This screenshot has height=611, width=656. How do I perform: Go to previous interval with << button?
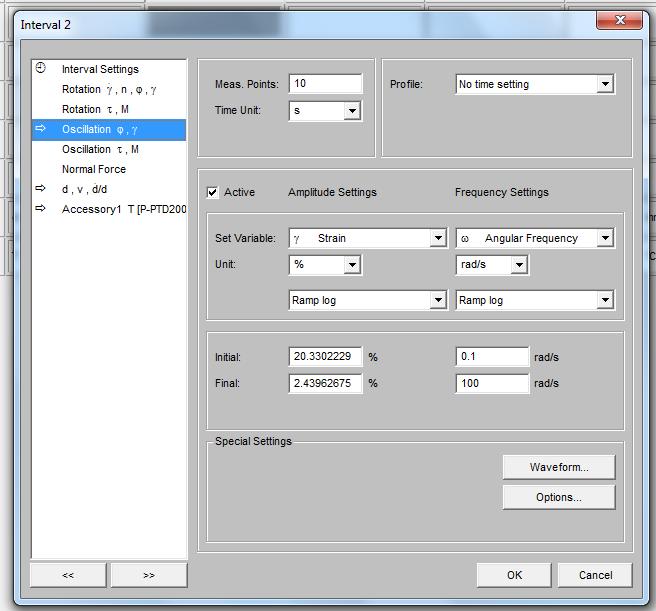pos(68,575)
